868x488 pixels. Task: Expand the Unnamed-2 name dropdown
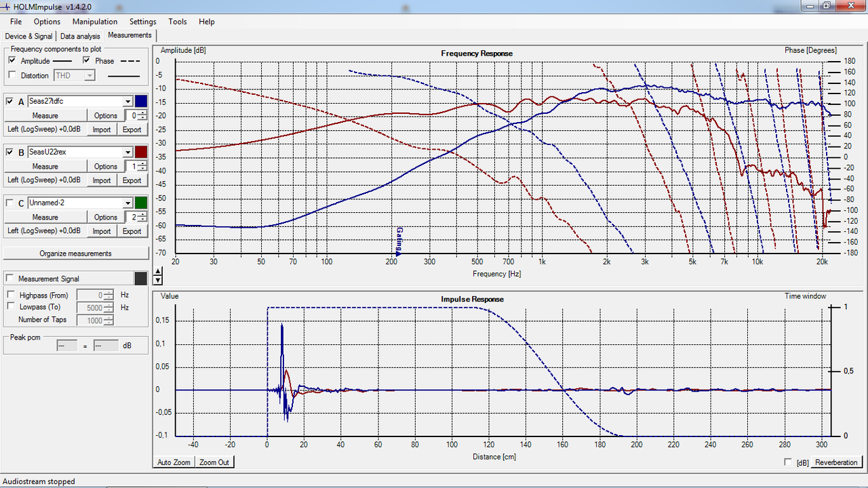(127, 203)
